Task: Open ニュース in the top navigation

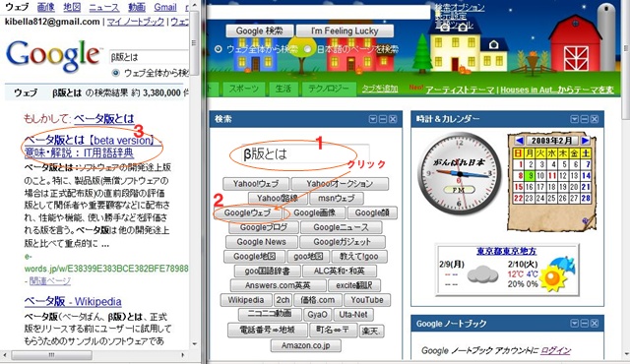Action: click(104, 7)
